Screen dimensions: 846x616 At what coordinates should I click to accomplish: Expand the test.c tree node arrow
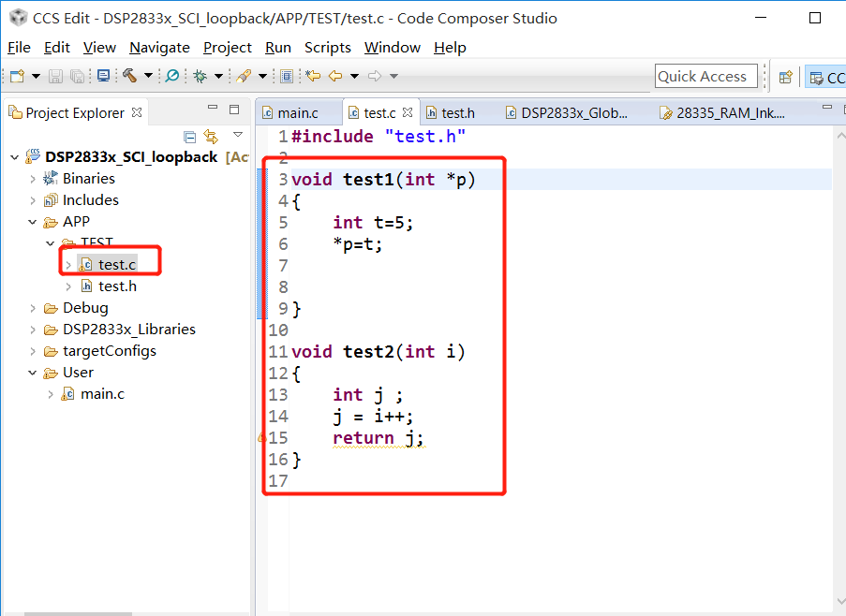pyautogui.click(x=68, y=265)
